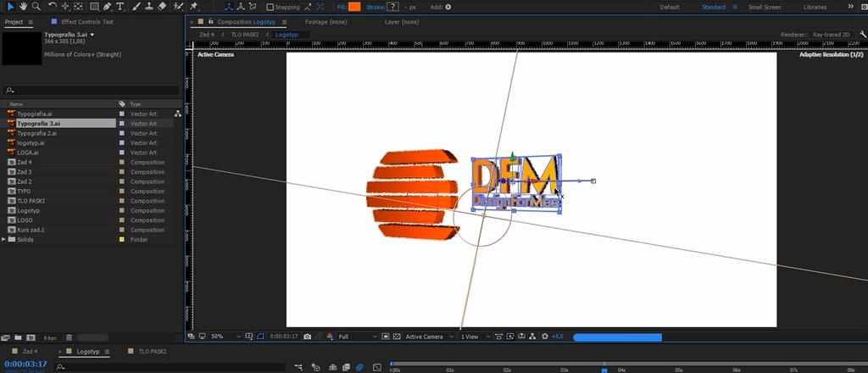Switch to the Effect Controls Text tab
Screen dimensions: 868x373
(x=87, y=22)
